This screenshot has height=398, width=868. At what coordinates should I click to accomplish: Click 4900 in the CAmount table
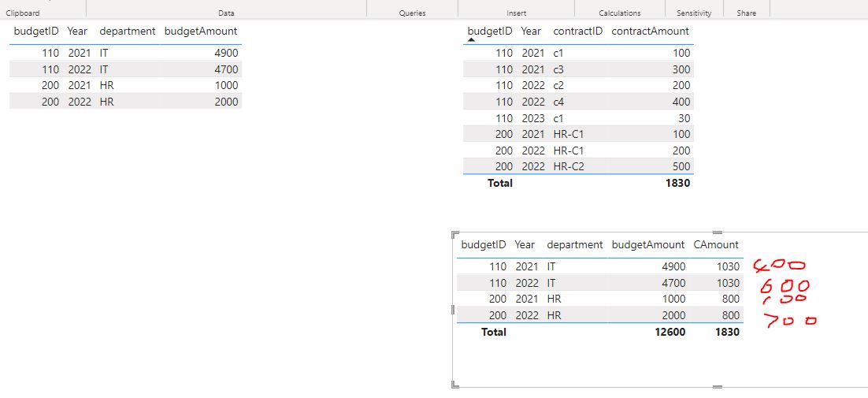673,266
